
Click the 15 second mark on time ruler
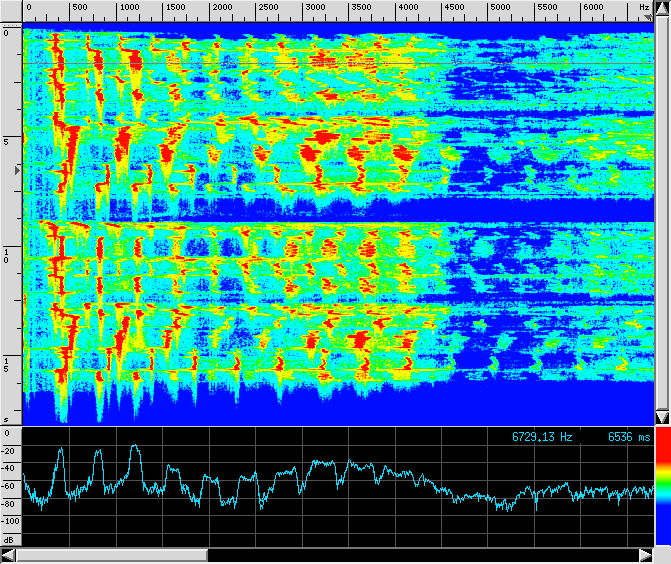[x=6, y=364]
